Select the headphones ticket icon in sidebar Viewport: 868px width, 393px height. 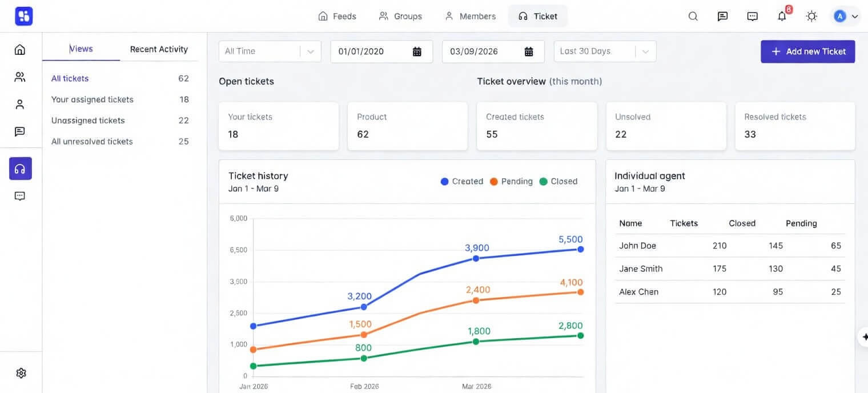21,169
